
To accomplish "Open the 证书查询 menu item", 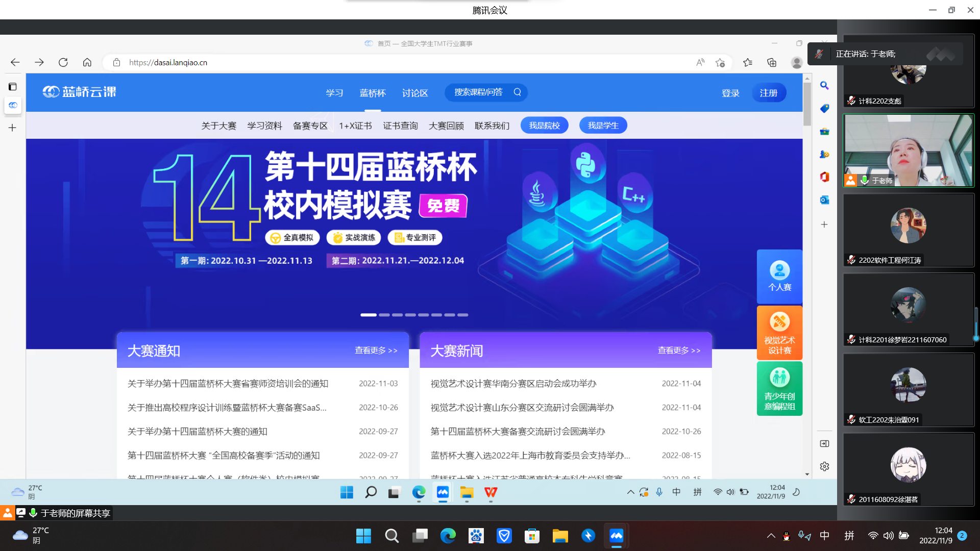I will point(400,126).
